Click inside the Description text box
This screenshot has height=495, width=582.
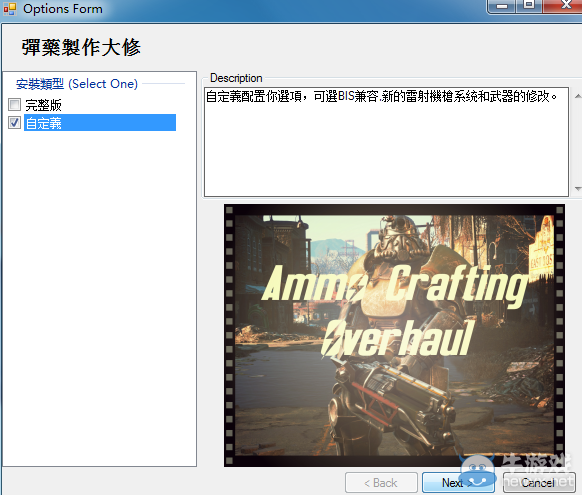tap(386, 142)
